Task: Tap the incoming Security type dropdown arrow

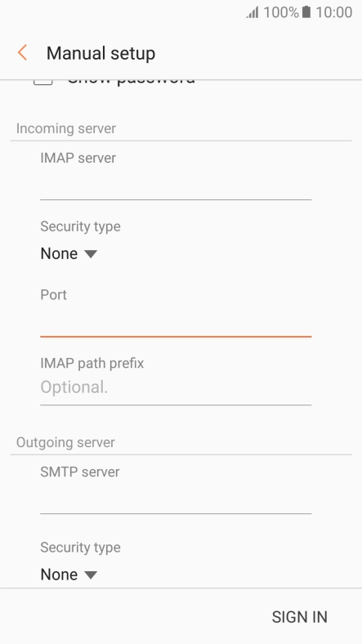Action: tap(91, 254)
